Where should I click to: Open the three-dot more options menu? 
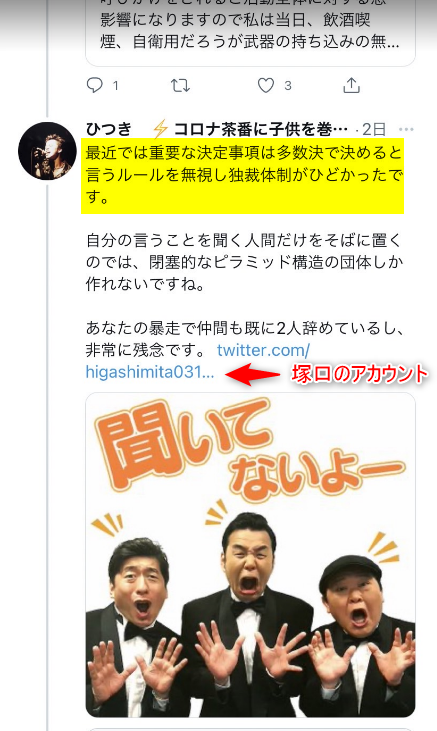pos(406,129)
